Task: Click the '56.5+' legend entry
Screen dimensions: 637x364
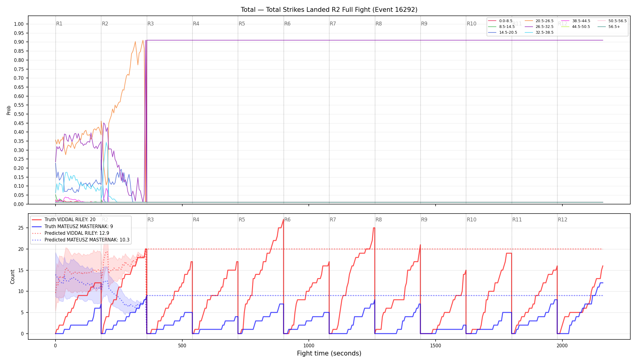Action: coord(609,27)
